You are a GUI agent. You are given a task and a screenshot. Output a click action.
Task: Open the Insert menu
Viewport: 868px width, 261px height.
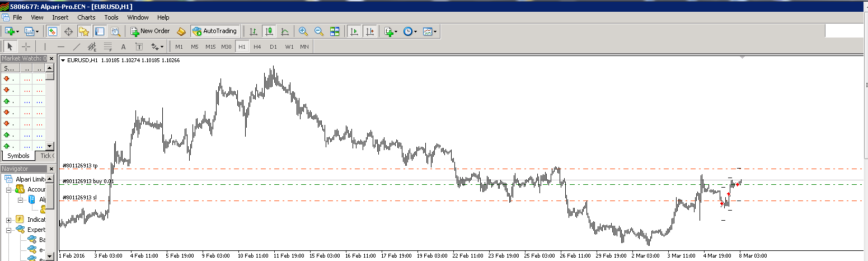60,17
